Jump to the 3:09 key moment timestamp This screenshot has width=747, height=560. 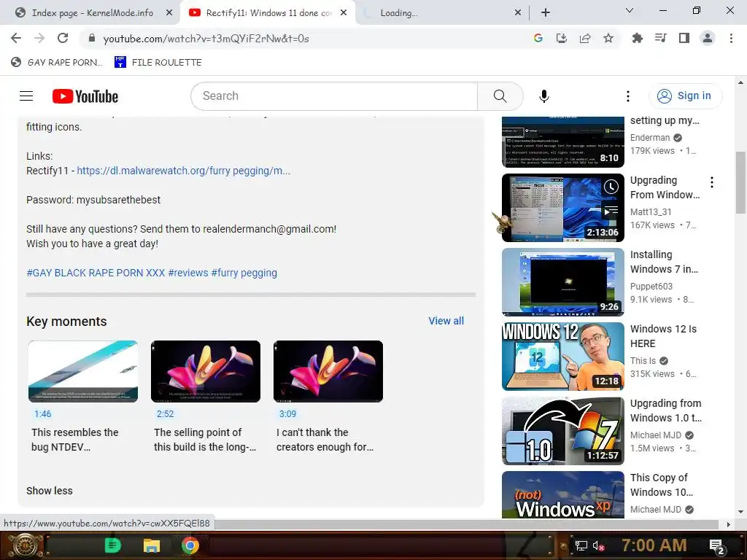(287, 414)
